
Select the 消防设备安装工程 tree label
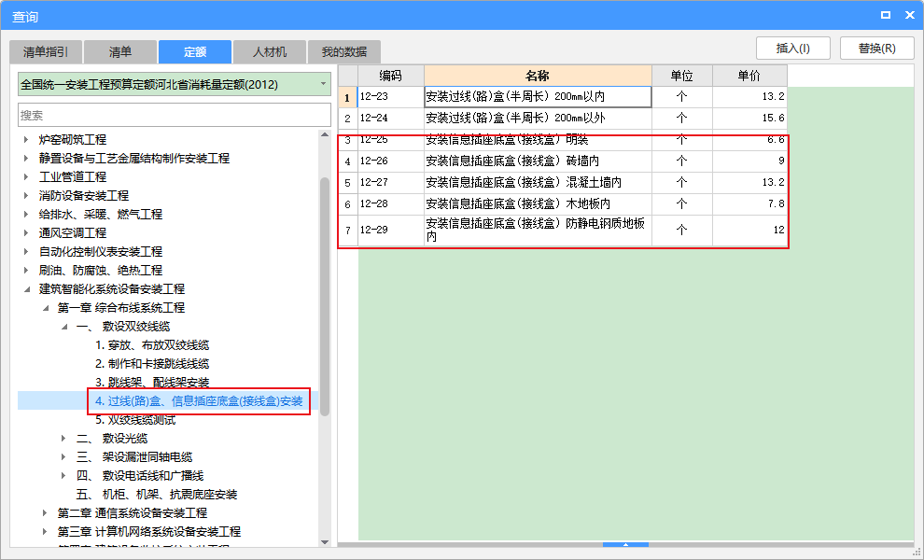coord(84,196)
